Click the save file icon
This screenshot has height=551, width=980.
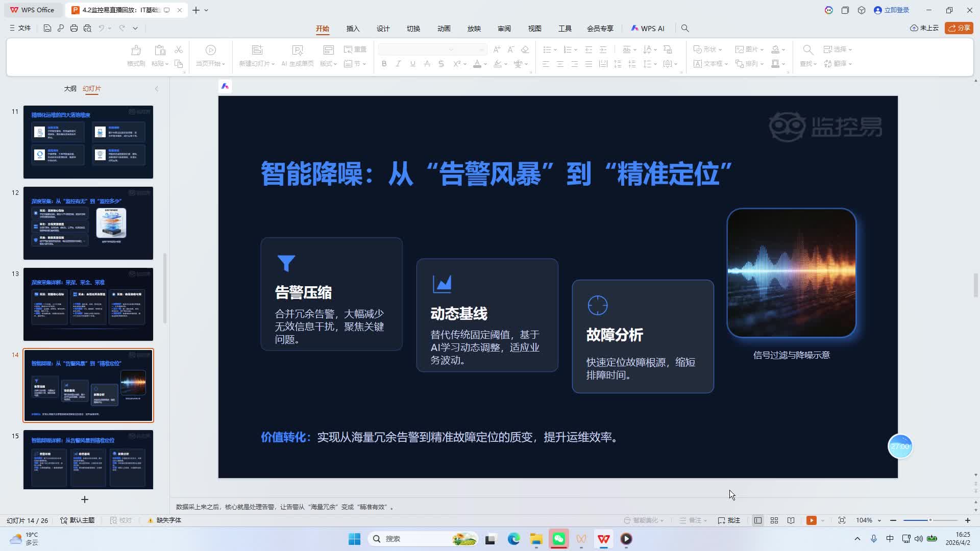pyautogui.click(x=47, y=29)
